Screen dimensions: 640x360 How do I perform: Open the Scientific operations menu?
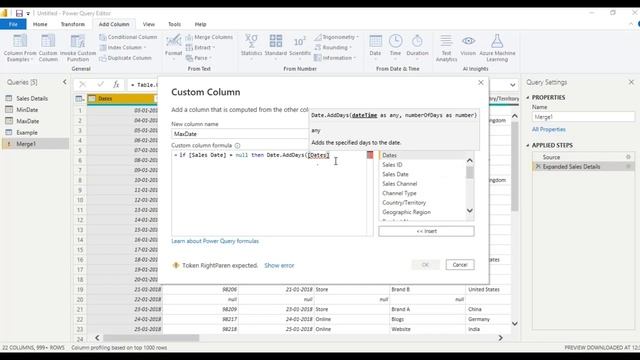coord(300,46)
